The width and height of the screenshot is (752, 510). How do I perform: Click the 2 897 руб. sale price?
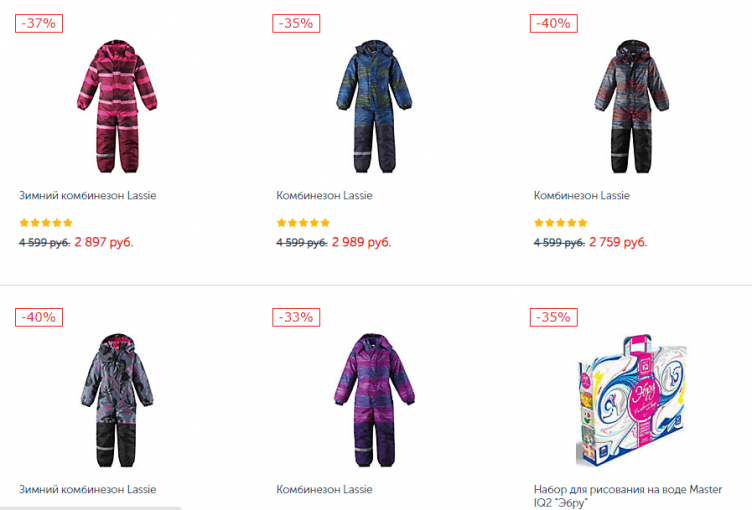[104, 242]
